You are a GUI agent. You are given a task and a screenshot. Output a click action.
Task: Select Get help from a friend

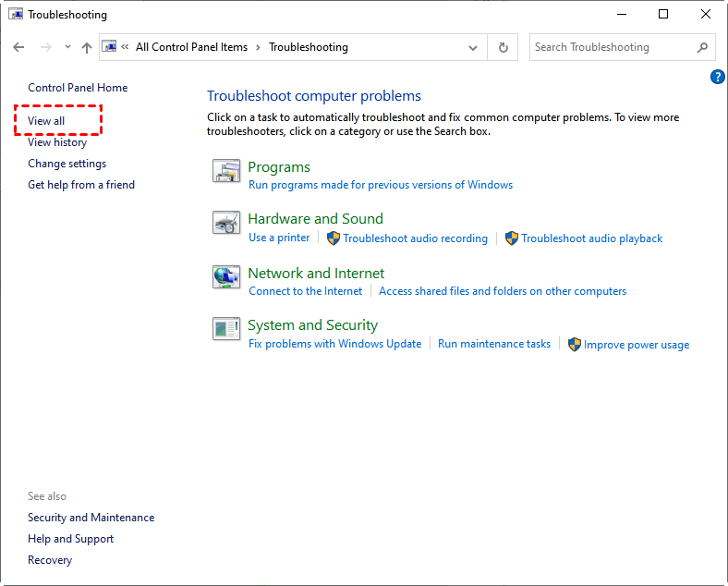click(x=81, y=185)
